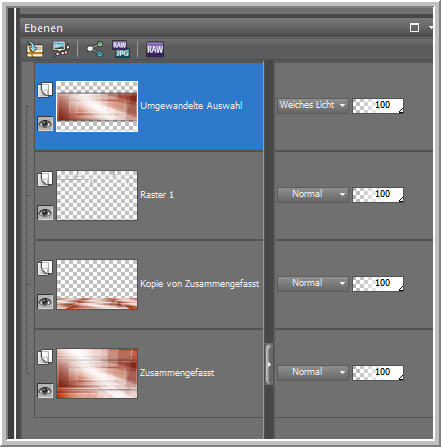The height and width of the screenshot is (447, 441).
Task: Hide the Umgewandelte Auswahl layer
Action: tap(45, 124)
